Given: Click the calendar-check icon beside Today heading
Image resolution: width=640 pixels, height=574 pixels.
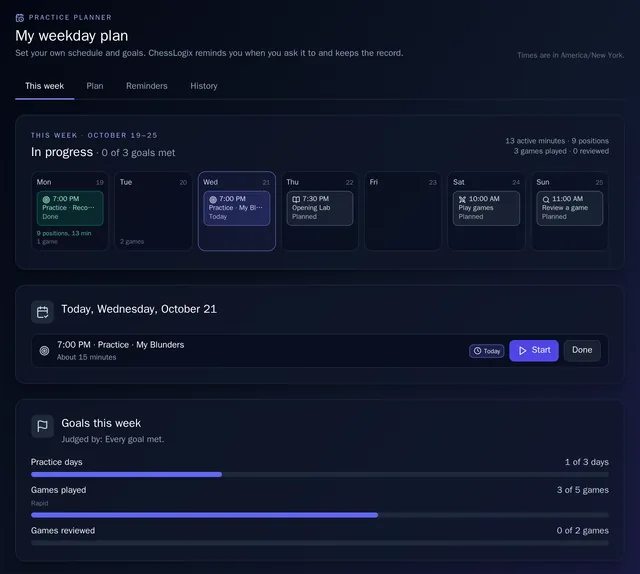Looking at the screenshot, I should coord(42,312).
